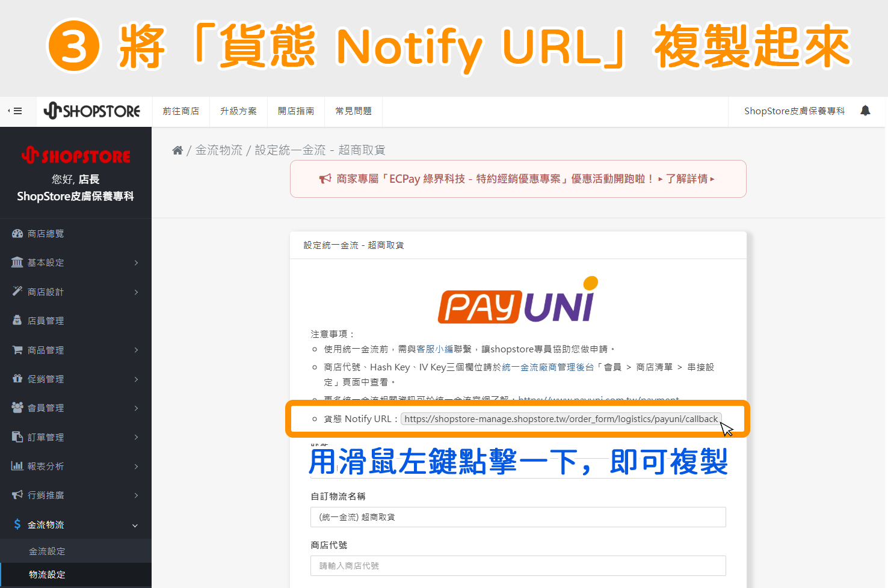This screenshot has height=588, width=888.
Task: Click the 會員管理 users icon
Action: point(17,408)
